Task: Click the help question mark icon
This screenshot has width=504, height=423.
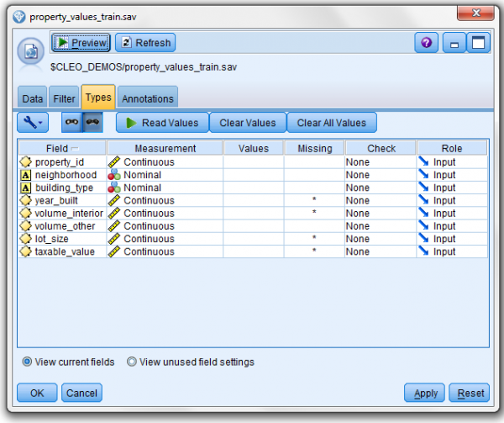Action: click(426, 43)
